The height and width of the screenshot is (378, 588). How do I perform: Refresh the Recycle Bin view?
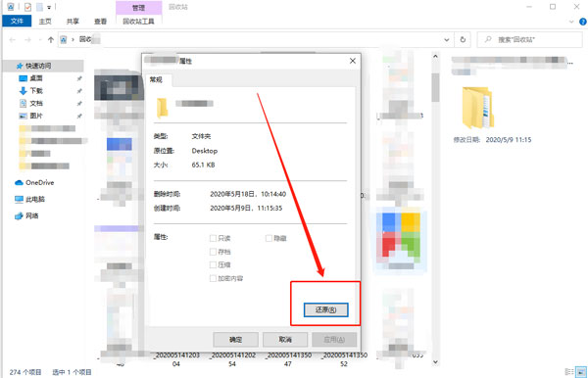[x=463, y=39]
